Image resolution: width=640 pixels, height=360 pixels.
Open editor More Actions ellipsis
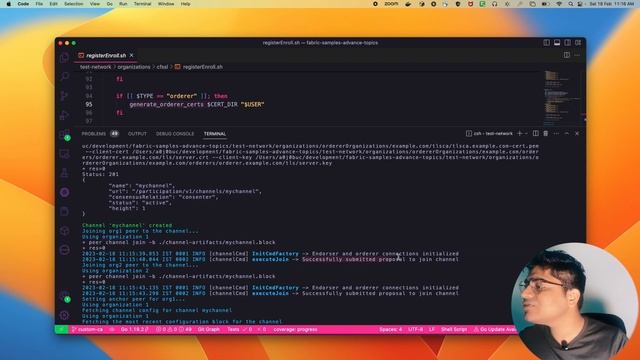pos(577,55)
